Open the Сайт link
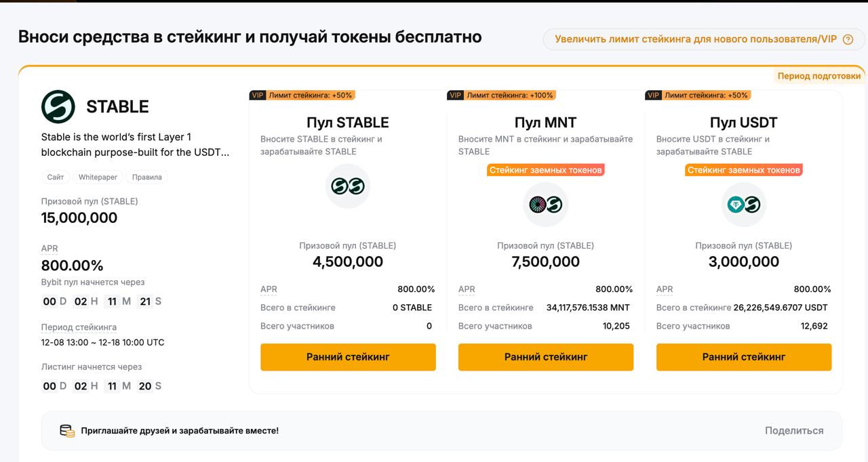This screenshot has height=462, width=868. click(56, 177)
